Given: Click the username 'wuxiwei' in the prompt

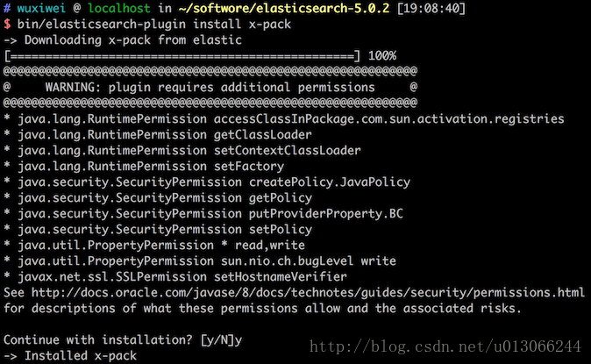Looking at the screenshot, I should tap(41, 8).
